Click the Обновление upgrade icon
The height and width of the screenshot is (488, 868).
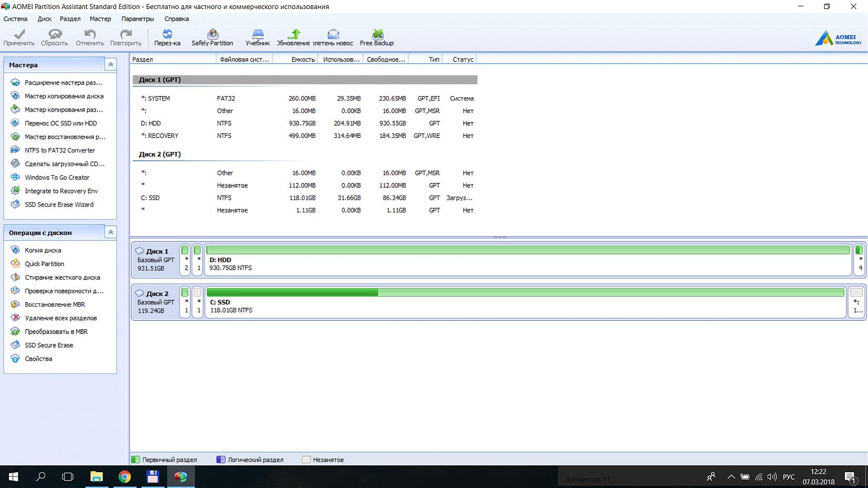click(x=294, y=34)
